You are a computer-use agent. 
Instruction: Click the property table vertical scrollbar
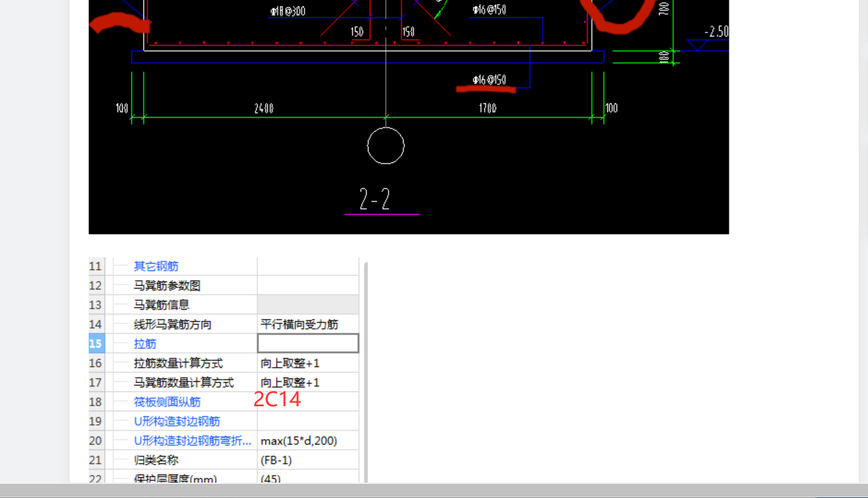coord(366,372)
